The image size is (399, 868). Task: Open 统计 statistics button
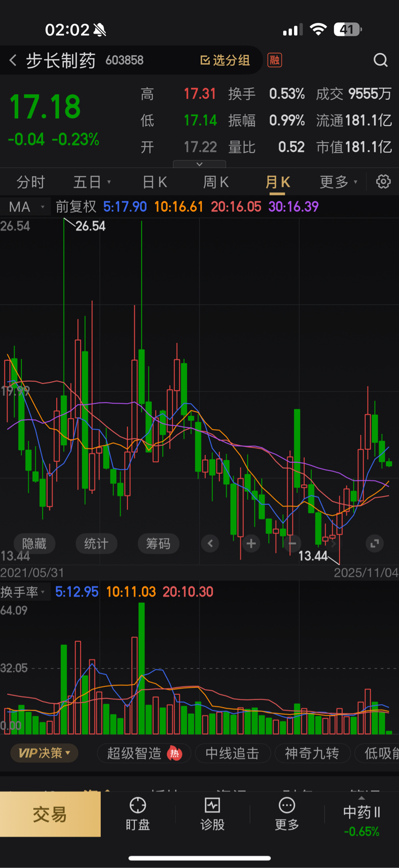96,543
